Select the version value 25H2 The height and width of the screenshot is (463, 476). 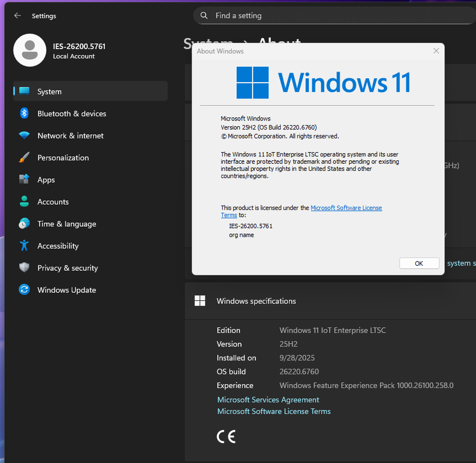288,344
